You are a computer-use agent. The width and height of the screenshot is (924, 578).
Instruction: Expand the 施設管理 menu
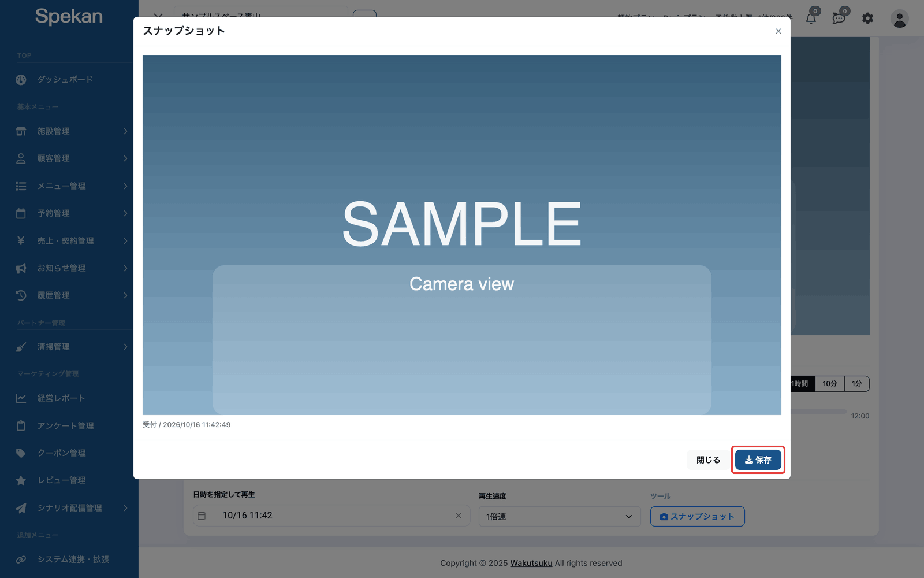pos(69,131)
